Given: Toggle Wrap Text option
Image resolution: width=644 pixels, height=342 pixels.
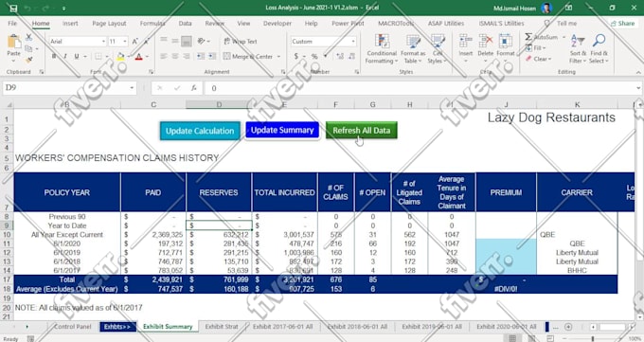Looking at the screenshot, I should (x=241, y=42).
